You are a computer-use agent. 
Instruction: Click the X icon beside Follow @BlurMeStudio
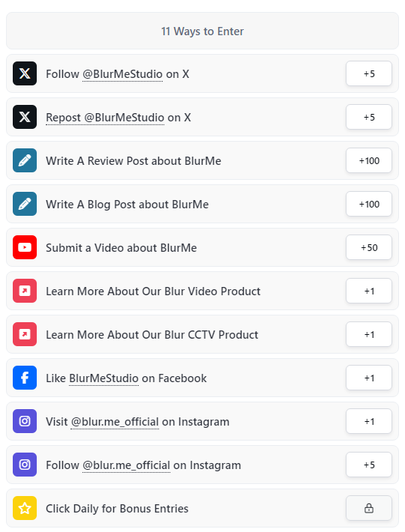pyautogui.click(x=25, y=73)
